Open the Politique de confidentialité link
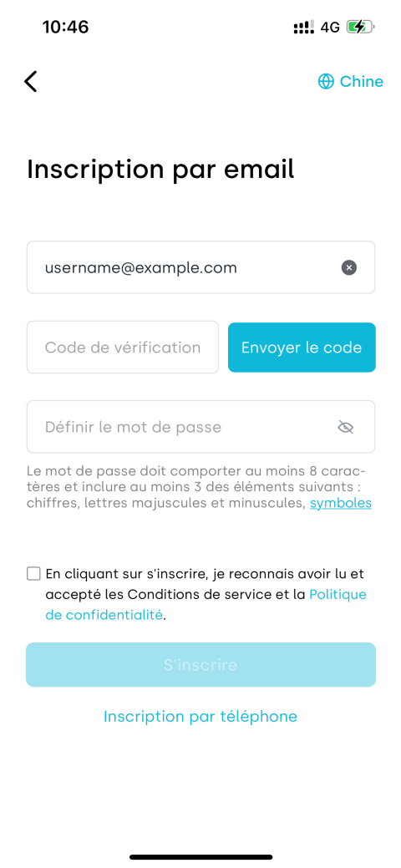Viewport: 401px width, 868px height. point(206,605)
